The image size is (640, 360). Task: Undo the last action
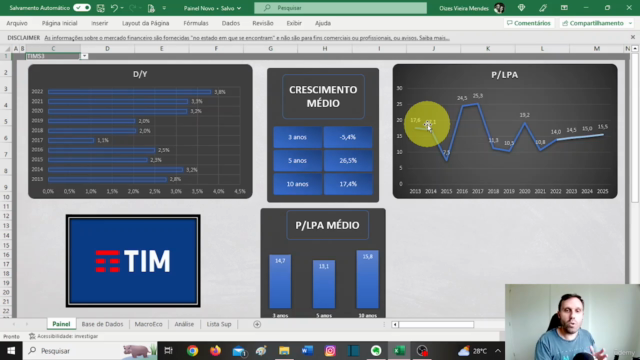(114, 8)
